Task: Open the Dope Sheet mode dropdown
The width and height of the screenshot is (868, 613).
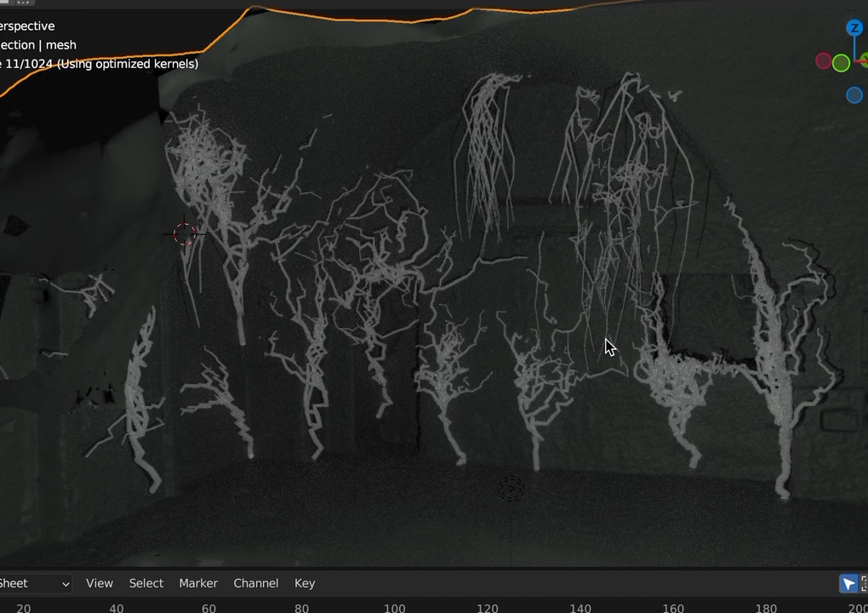Action: click(35, 583)
